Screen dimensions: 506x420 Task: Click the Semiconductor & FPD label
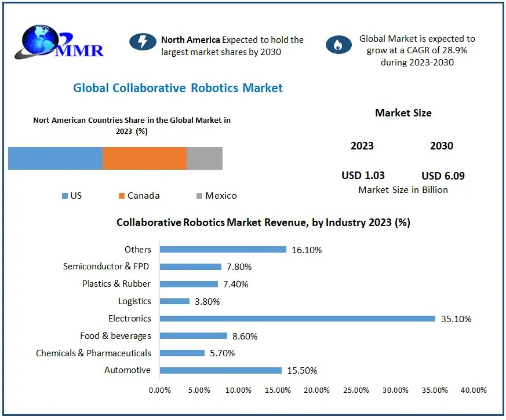coord(106,266)
